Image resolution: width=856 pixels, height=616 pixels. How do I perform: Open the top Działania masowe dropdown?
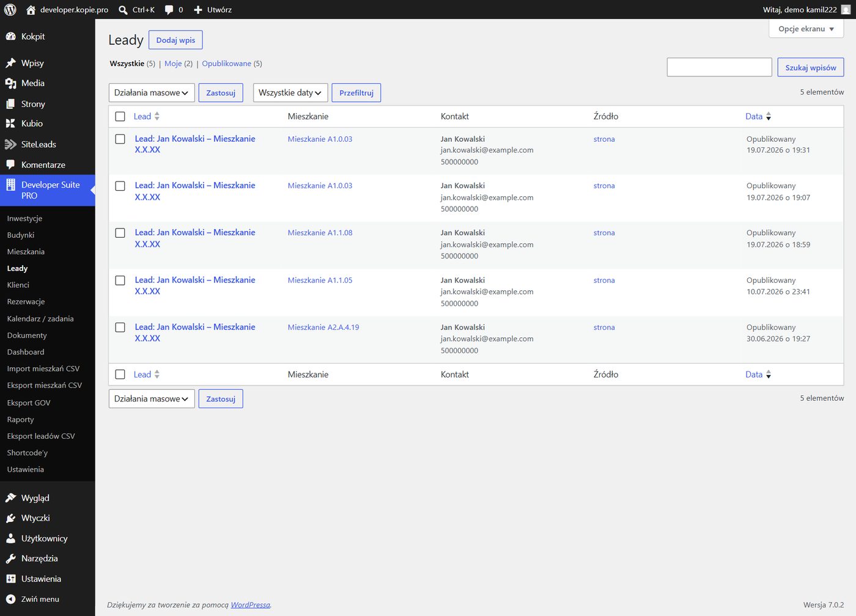pyautogui.click(x=152, y=93)
